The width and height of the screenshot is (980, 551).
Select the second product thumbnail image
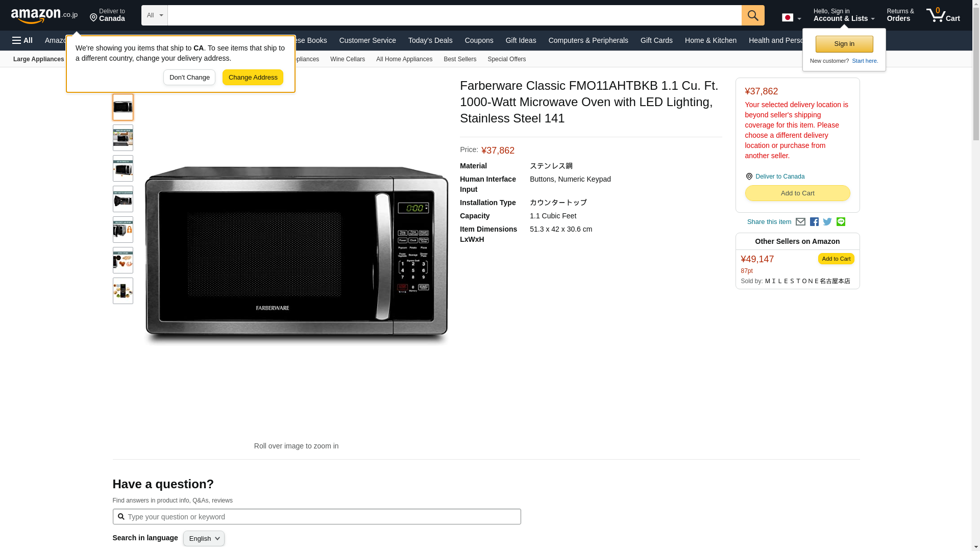122,138
